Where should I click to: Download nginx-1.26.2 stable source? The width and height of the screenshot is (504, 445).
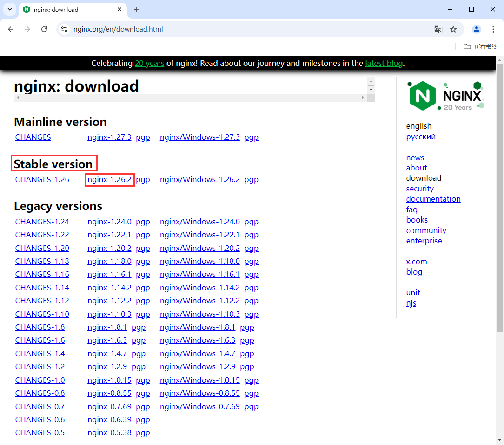pyautogui.click(x=109, y=179)
